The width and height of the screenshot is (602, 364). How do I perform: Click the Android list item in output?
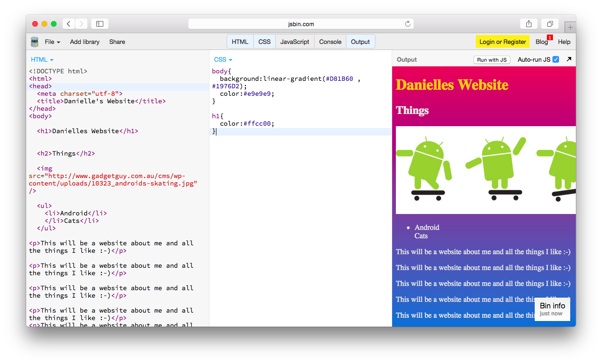point(427,228)
